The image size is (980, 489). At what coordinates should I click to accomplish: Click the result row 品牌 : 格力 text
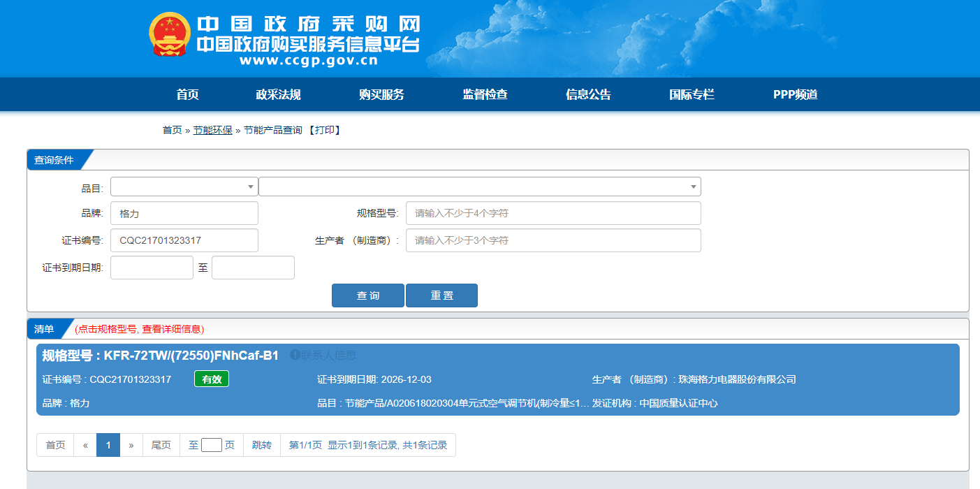(66, 403)
